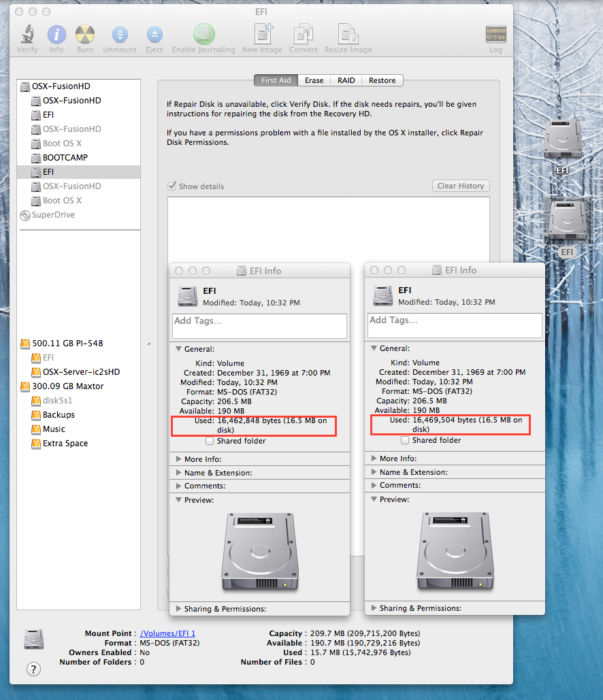603x700 pixels.
Task: Collapse General section in left EFI Info
Action: coord(179,349)
